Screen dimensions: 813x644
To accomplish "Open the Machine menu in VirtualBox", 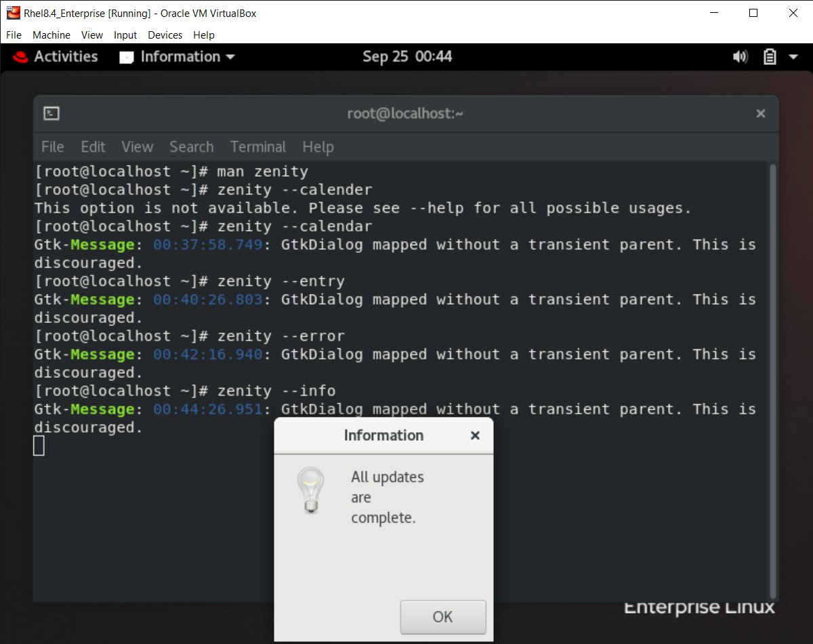I will tap(51, 35).
